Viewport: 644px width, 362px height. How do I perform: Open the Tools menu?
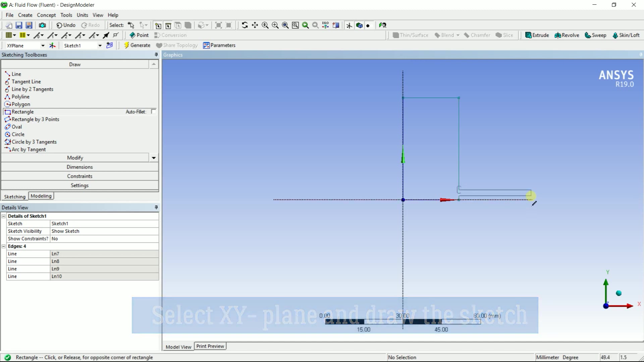(66, 15)
